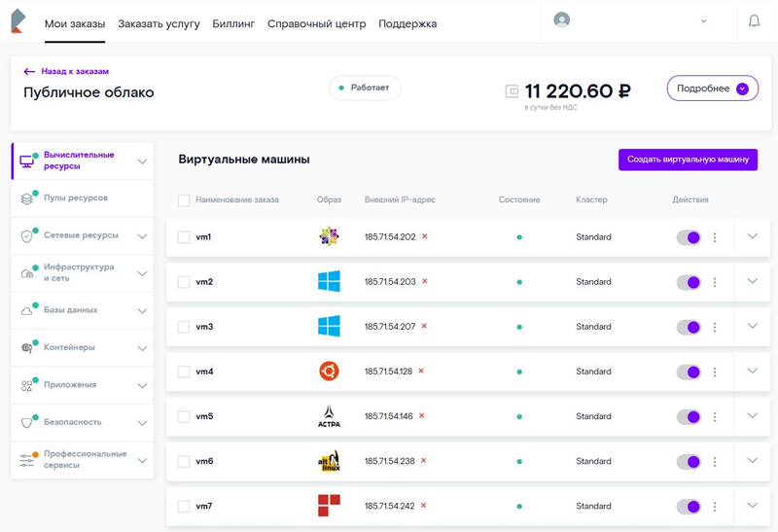Toggle the power switch for vm4
The width and height of the screenshot is (778, 532).
tap(689, 372)
